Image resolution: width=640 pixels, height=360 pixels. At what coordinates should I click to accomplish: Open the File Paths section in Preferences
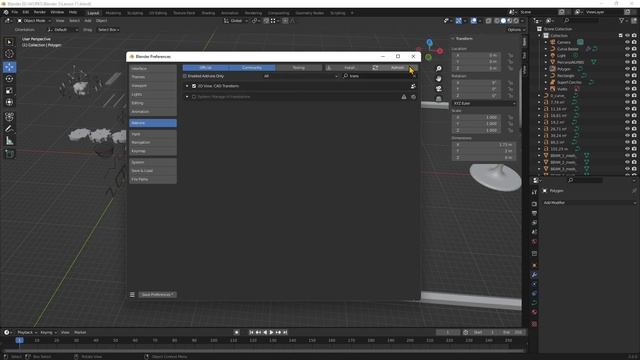point(153,180)
